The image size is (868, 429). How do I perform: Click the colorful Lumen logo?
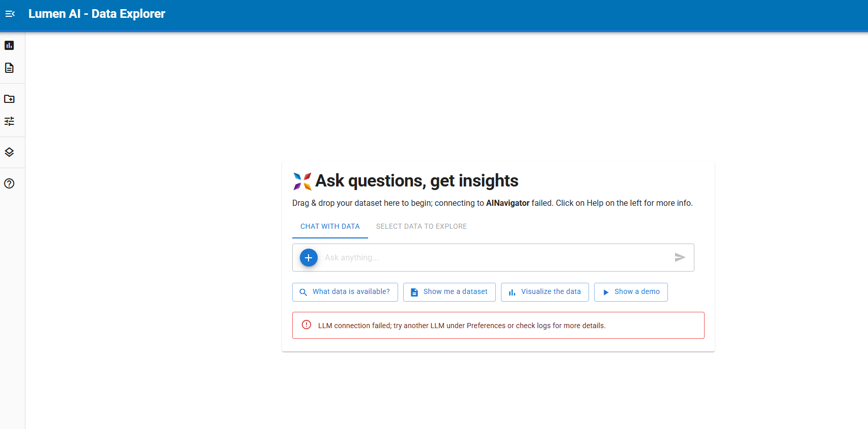point(302,181)
